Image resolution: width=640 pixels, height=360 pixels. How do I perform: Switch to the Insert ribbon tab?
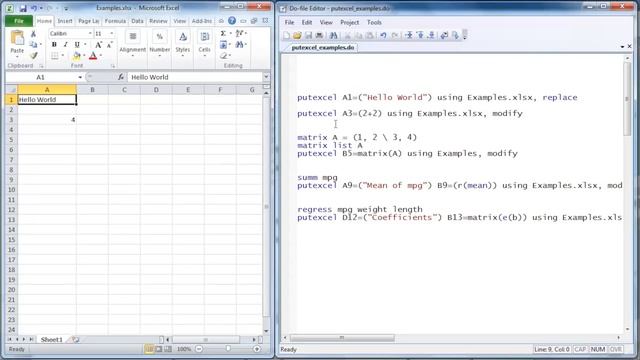[x=64, y=21]
